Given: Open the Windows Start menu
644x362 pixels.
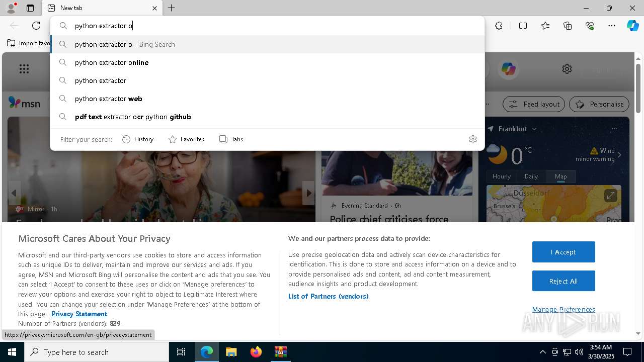Looking at the screenshot, I should (x=12, y=352).
